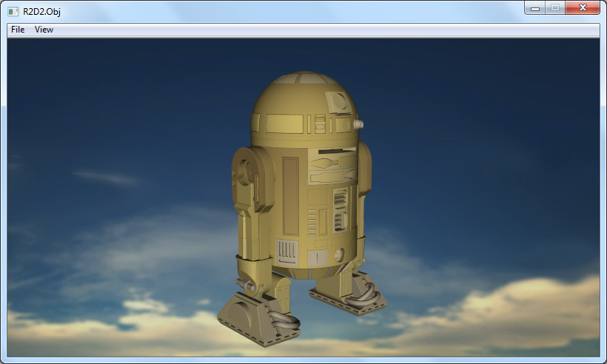The height and width of the screenshot is (364, 607).
Task: Minimize the R2D2.Obj window
Action: (535, 7)
